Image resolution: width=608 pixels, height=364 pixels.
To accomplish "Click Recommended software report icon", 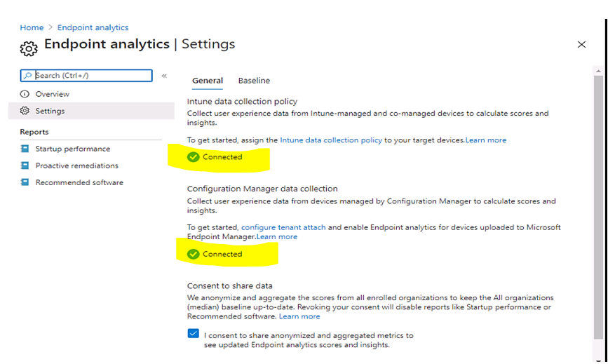I will [25, 182].
